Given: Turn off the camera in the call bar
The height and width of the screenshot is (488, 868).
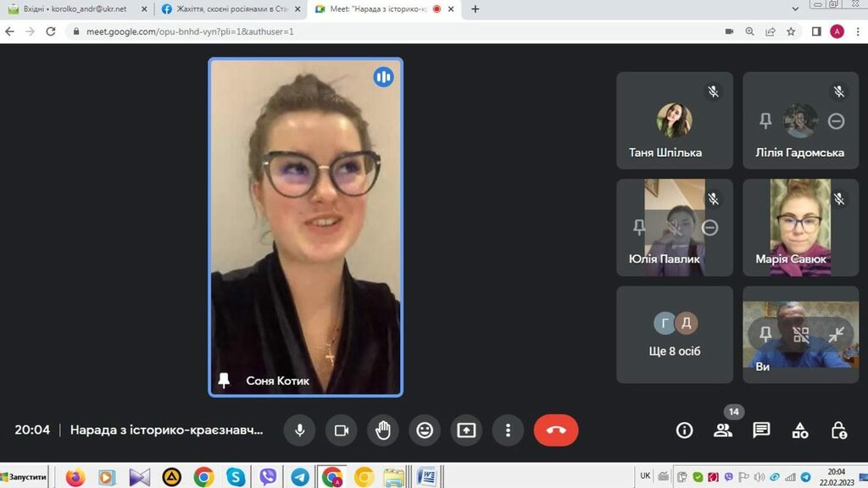Looking at the screenshot, I should point(341,430).
